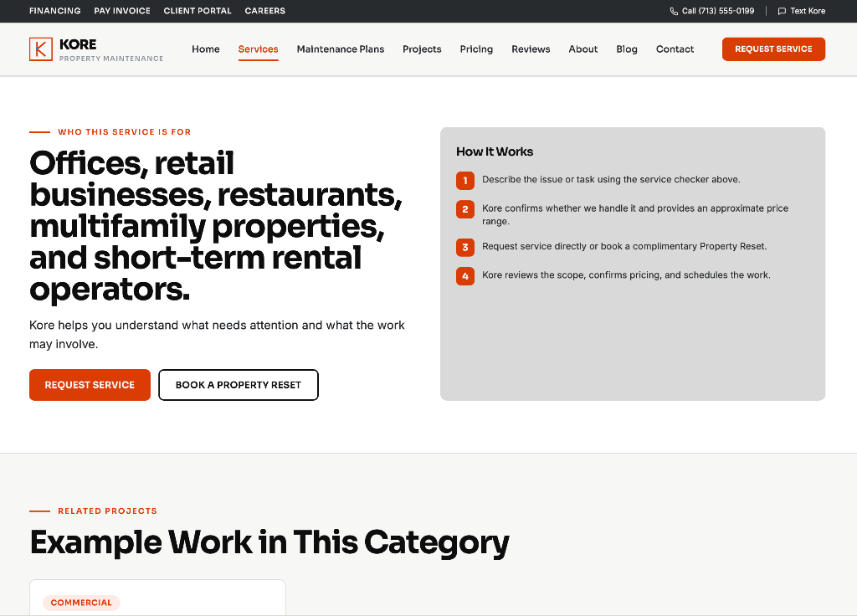Click the Commercial tag on project card
This screenshot has height=616, width=857.
81,603
